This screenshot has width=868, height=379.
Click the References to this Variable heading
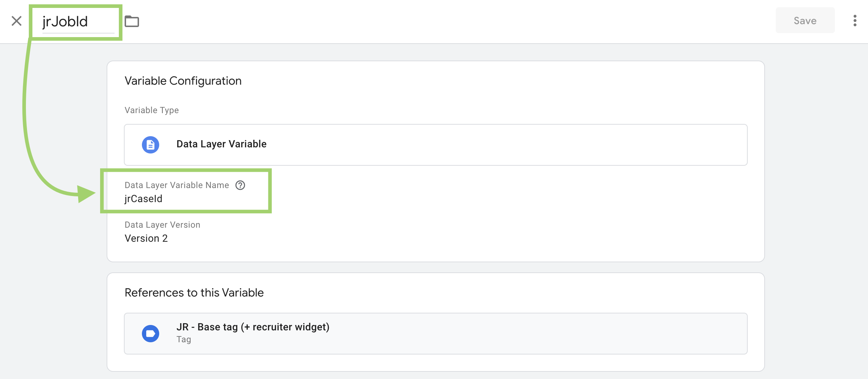coord(194,293)
